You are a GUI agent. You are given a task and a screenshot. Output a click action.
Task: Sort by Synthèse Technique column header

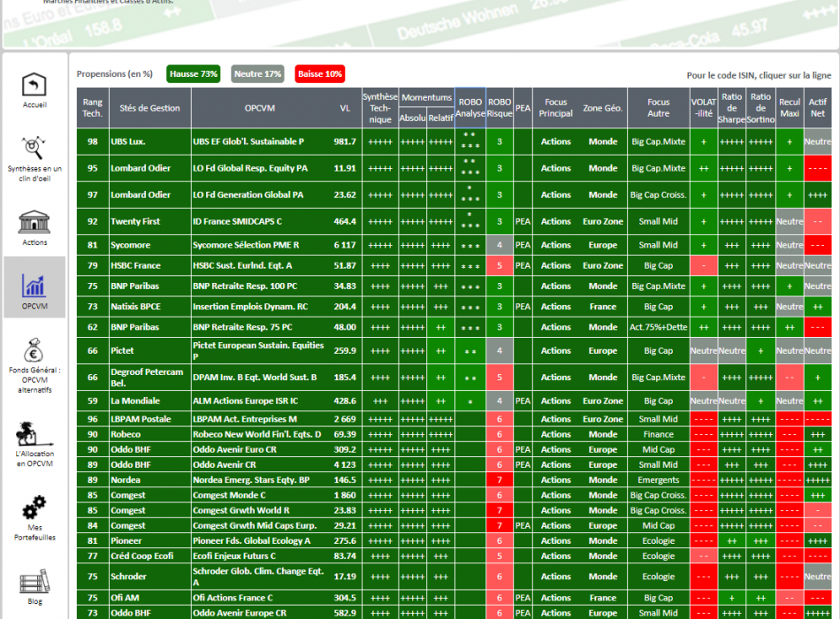380,108
